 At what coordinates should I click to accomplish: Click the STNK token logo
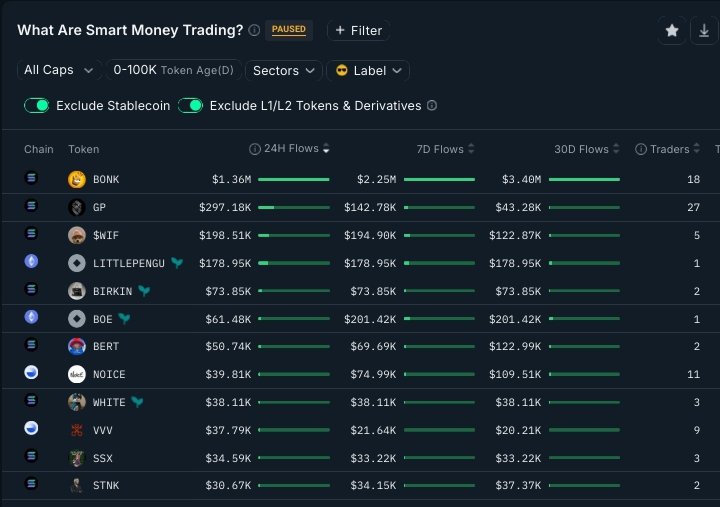77,485
